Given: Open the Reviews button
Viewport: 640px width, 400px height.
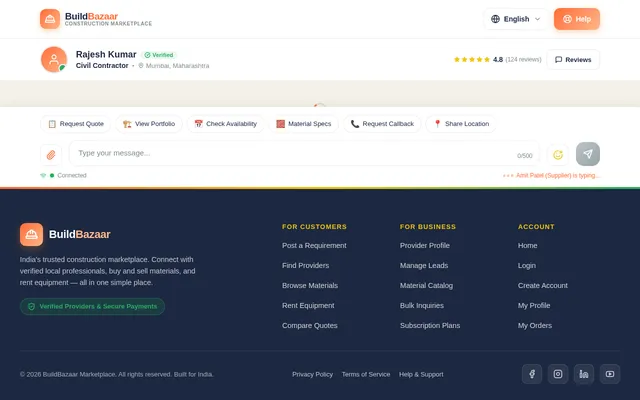Looking at the screenshot, I should click(573, 60).
